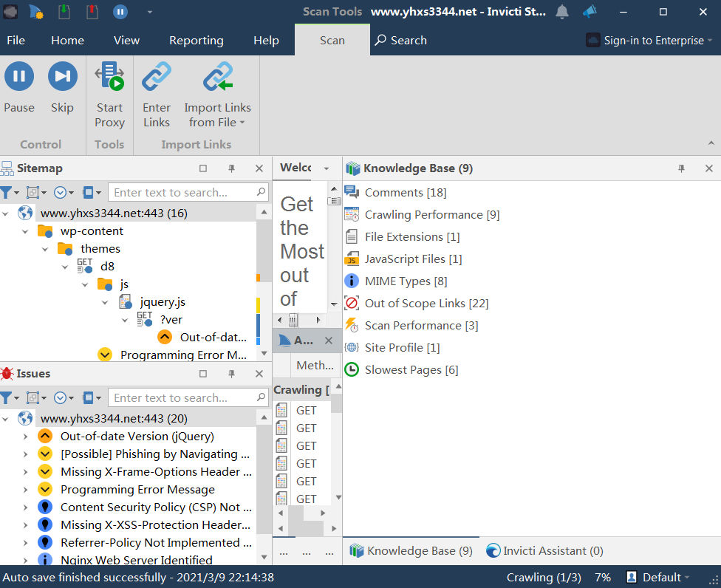The width and height of the screenshot is (721, 588).
Task: Switch to the Home ribbon tab
Action: [x=68, y=41]
